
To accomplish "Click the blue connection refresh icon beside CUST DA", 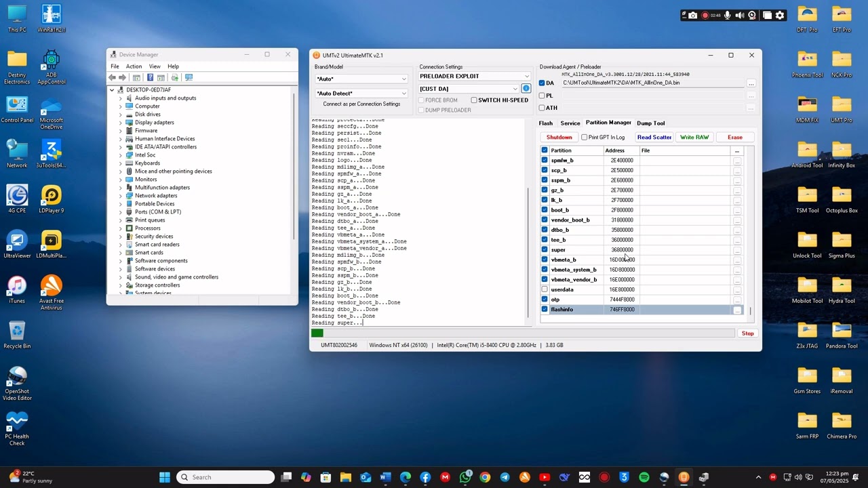I will pyautogui.click(x=526, y=89).
